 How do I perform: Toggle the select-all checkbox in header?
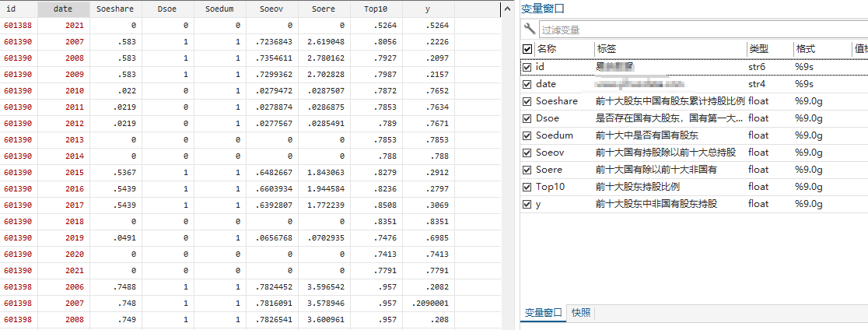coord(527,49)
